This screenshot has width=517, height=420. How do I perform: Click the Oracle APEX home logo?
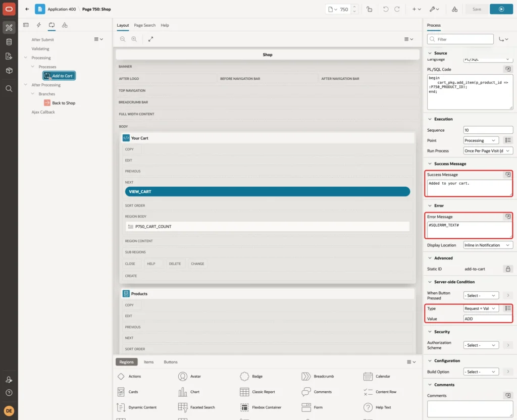coord(9,9)
